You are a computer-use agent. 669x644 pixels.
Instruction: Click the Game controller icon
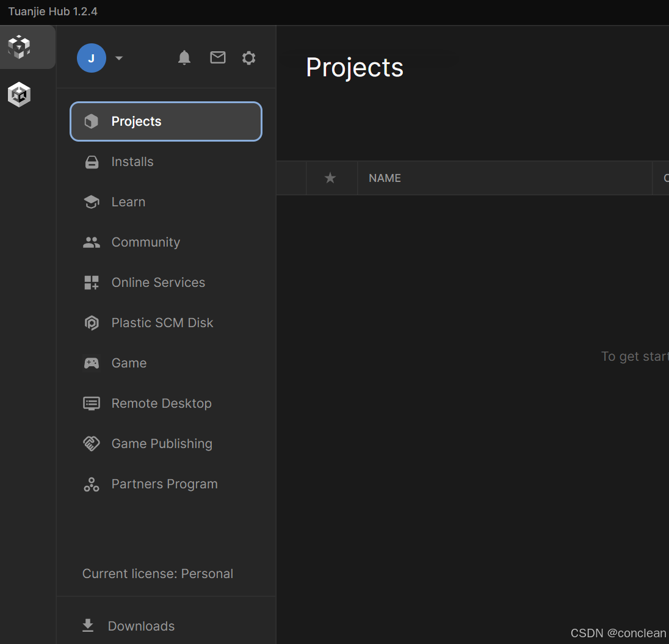pos(92,363)
